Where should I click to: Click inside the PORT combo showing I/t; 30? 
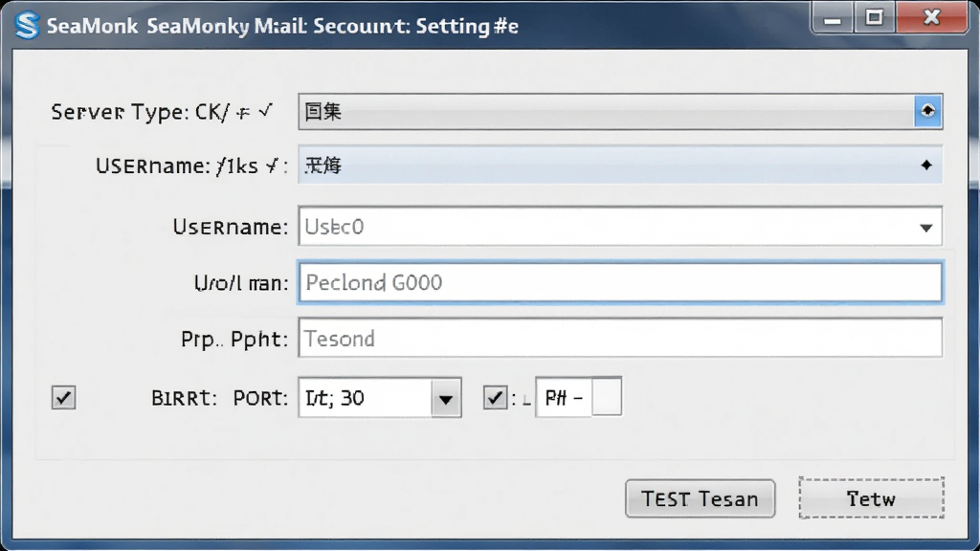point(365,397)
